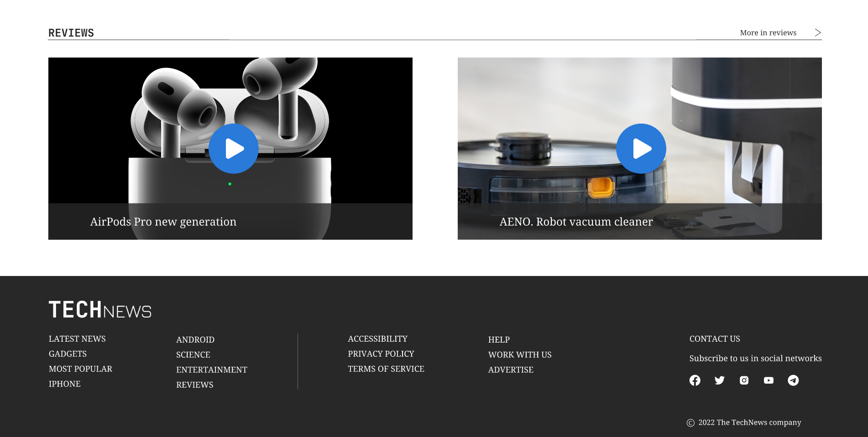Image resolution: width=868 pixels, height=437 pixels.
Task: Open the Accessibility page link
Action: [x=378, y=339]
